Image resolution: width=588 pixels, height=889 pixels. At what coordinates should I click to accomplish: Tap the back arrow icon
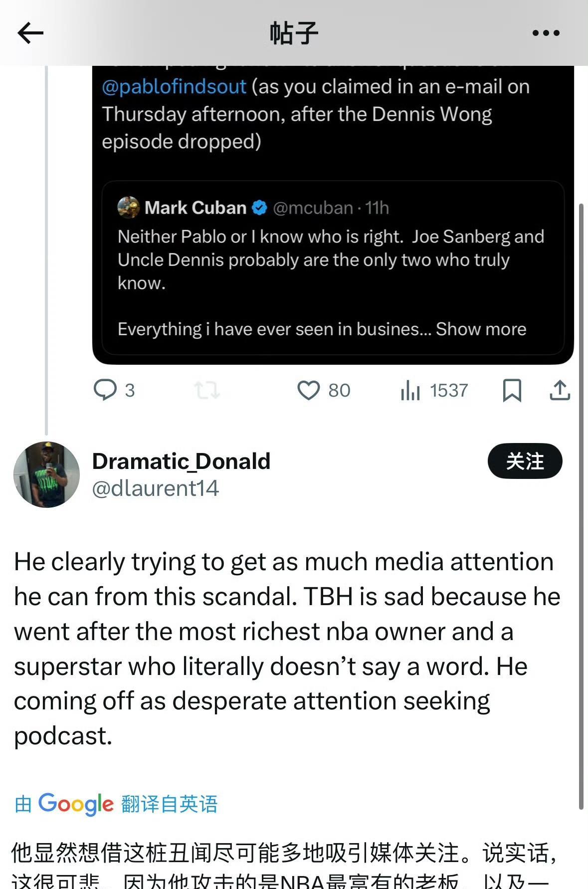click(x=31, y=33)
